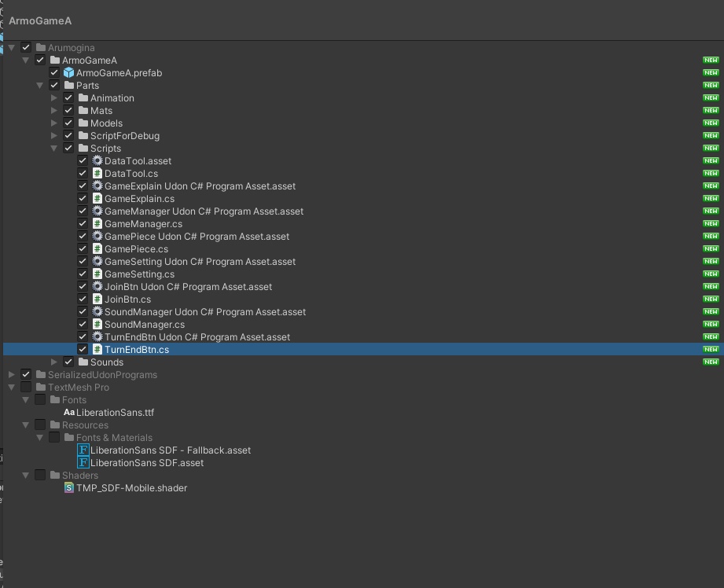Click the LiberationSans SDF - Fallback font asset icon
The width and height of the screenshot is (724, 588).
click(x=83, y=450)
